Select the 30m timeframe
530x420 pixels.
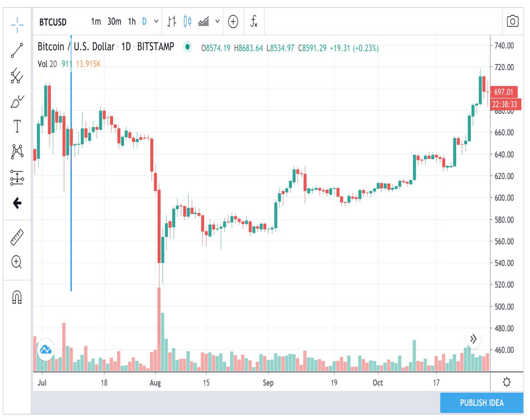114,21
